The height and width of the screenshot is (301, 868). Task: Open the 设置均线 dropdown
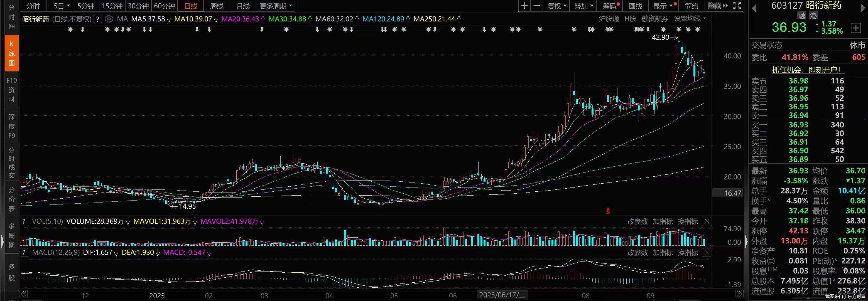689,19
